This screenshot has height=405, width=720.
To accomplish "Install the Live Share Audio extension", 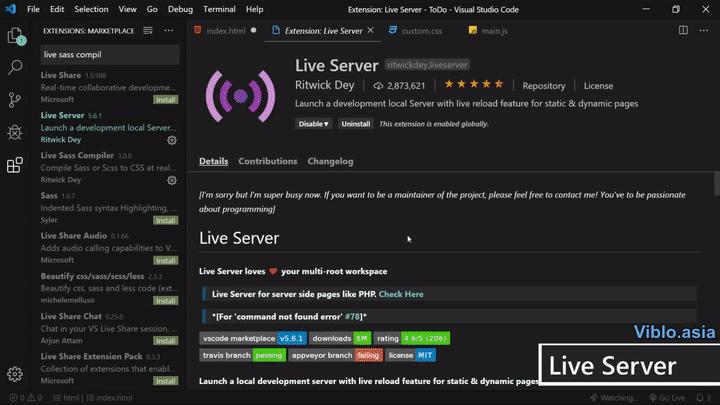I will 165,260.
